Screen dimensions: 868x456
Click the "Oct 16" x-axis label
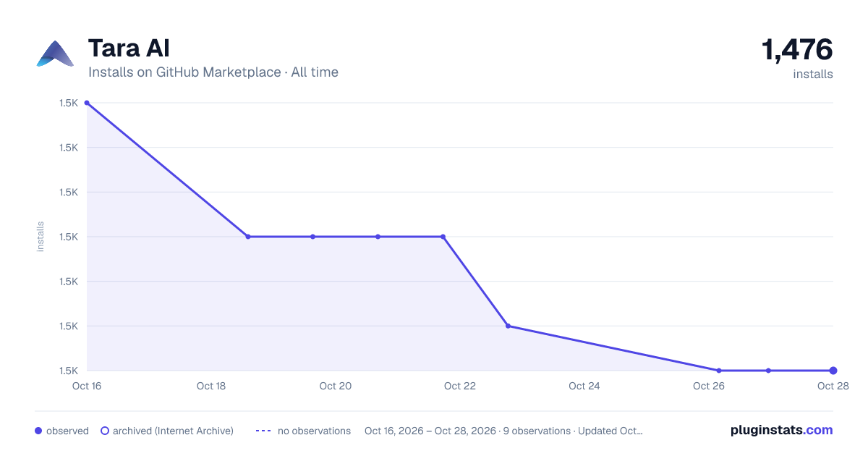tap(87, 386)
